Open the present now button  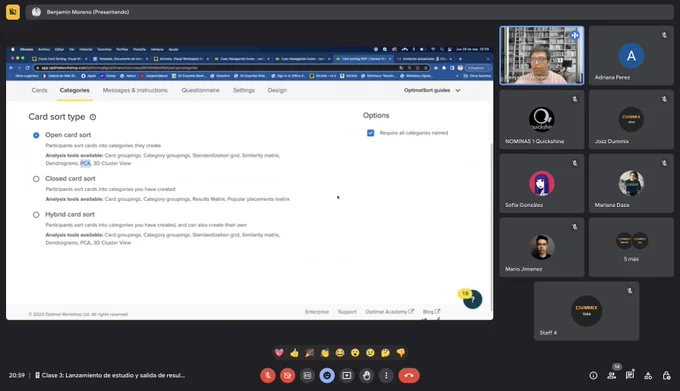click(x=347, y=375)
